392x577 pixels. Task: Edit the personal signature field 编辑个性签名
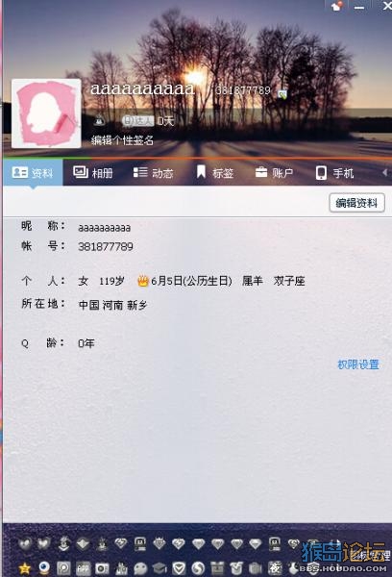pos(122,139)
